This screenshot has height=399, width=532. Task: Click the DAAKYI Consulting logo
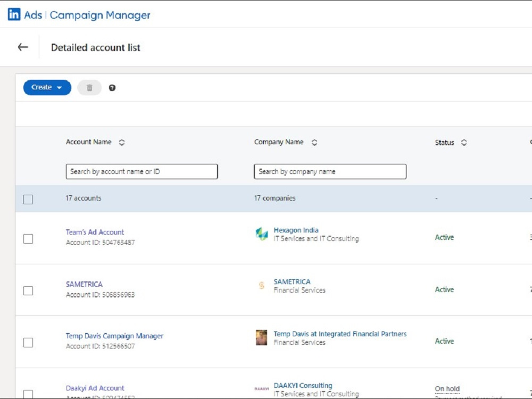(x=262, y=388)
